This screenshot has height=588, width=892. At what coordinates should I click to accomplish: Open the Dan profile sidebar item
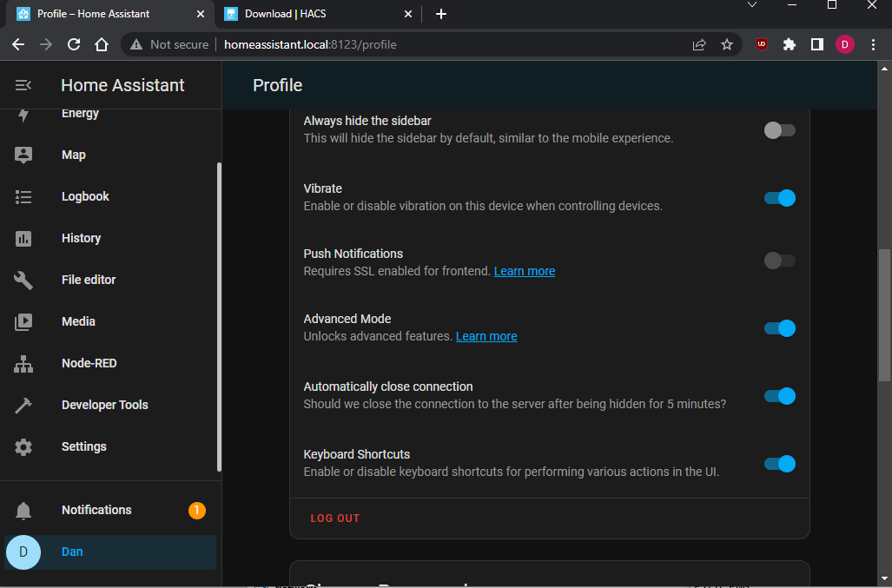coord(110,552)
